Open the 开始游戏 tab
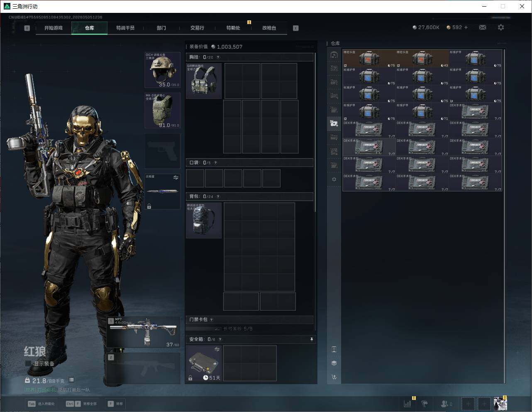This screenshot has height=412, width=532. tap(54, 28)
